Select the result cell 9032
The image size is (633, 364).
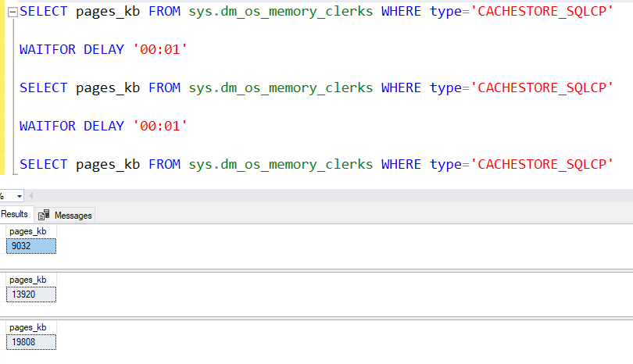tap(31, 246)
